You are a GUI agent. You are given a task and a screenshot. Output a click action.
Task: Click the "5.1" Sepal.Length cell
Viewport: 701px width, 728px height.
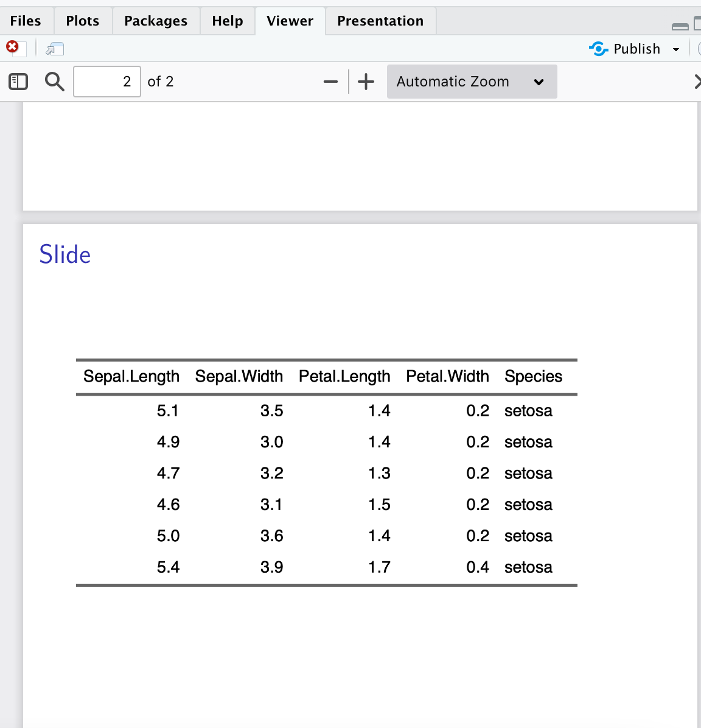pos(167,411)
